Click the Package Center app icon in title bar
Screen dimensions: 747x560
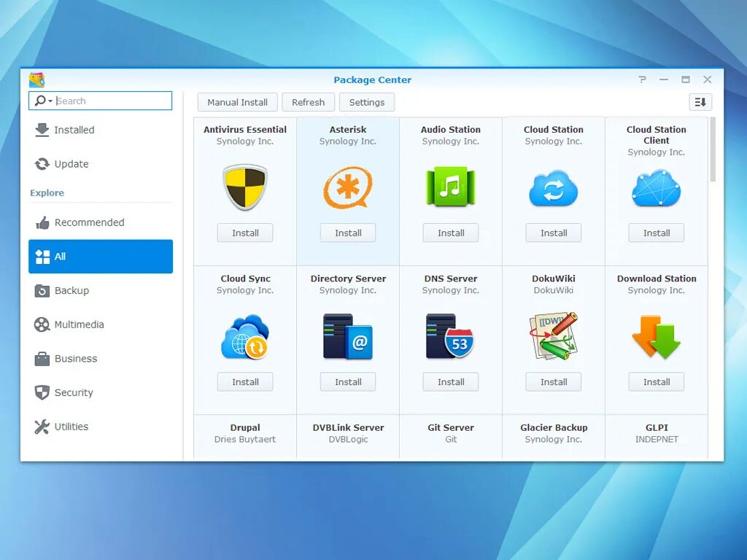[36, 79]
